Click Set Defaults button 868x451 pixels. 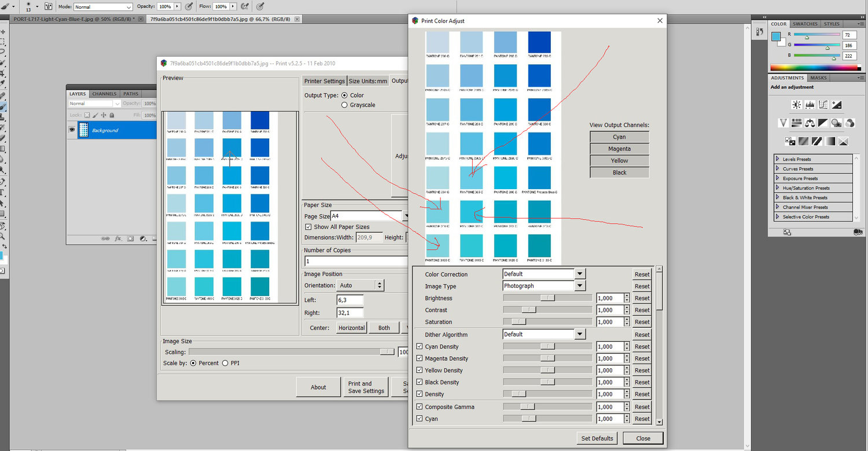(x=597, y=438)
